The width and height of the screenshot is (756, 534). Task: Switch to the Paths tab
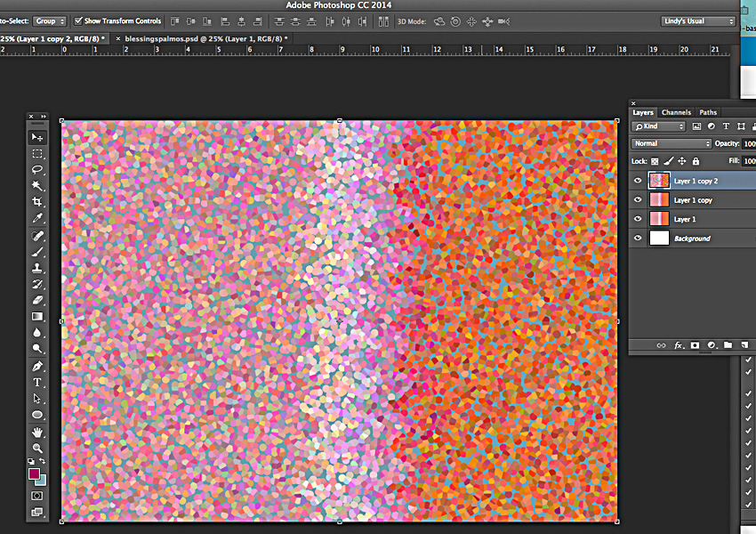click(x=708, y=112)
